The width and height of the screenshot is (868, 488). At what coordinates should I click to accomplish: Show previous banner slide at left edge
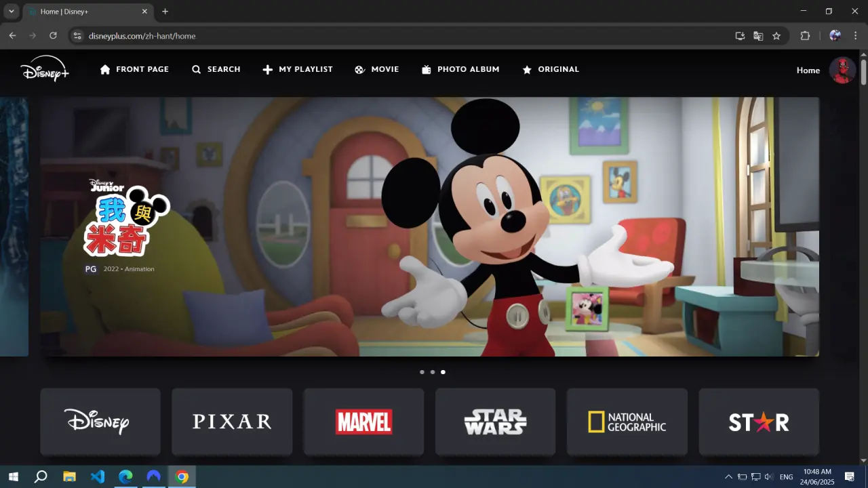coord(14,226)
